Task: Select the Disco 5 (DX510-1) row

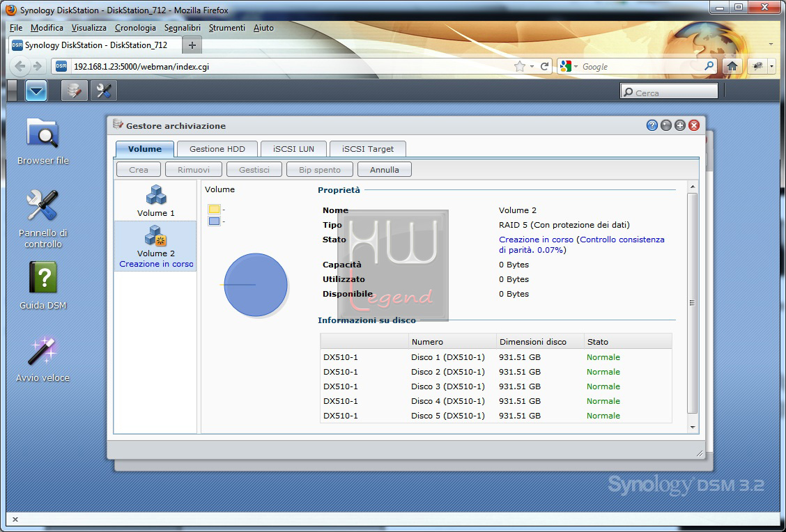Action: (x=495, y=416)
